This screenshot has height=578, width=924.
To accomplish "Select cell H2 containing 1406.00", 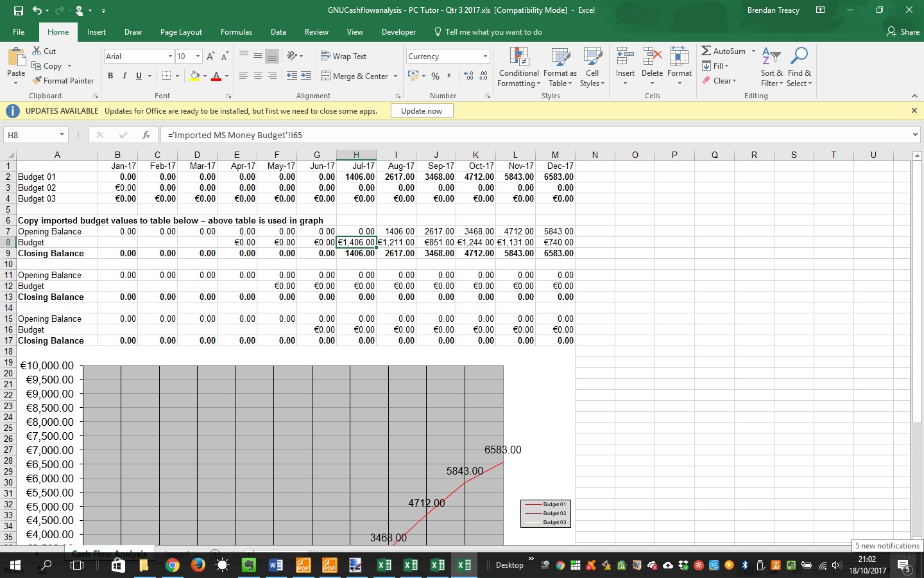I will click(356, 177).
